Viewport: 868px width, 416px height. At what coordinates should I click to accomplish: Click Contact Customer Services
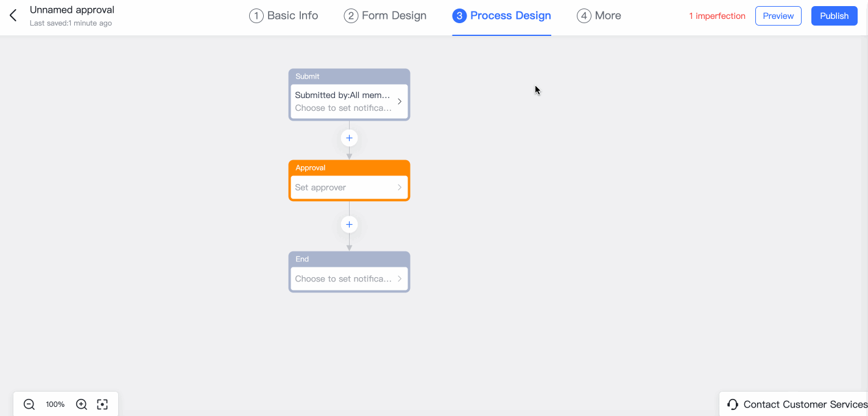(804, 404)
